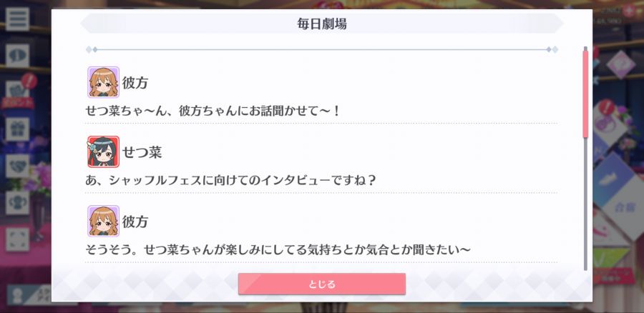
Task: Open the gift box present icon
Action: pos(17,129)
